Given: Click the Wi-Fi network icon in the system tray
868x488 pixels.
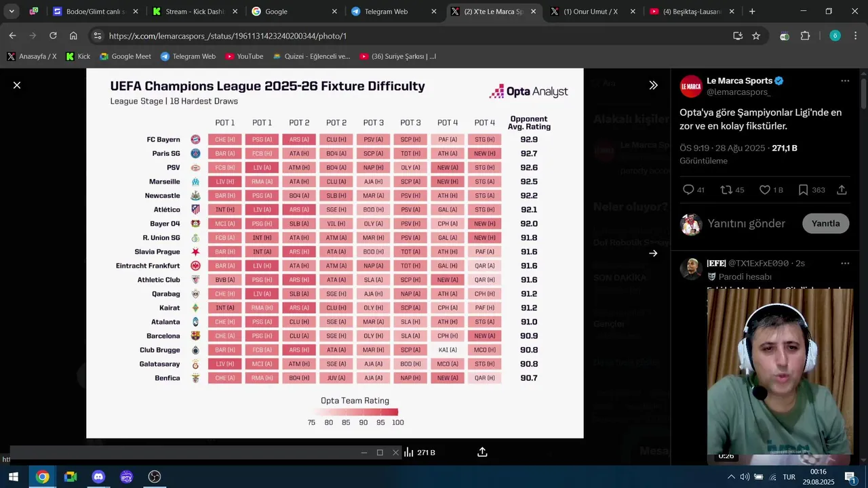Looking at the screenshot, I should 772,476.
